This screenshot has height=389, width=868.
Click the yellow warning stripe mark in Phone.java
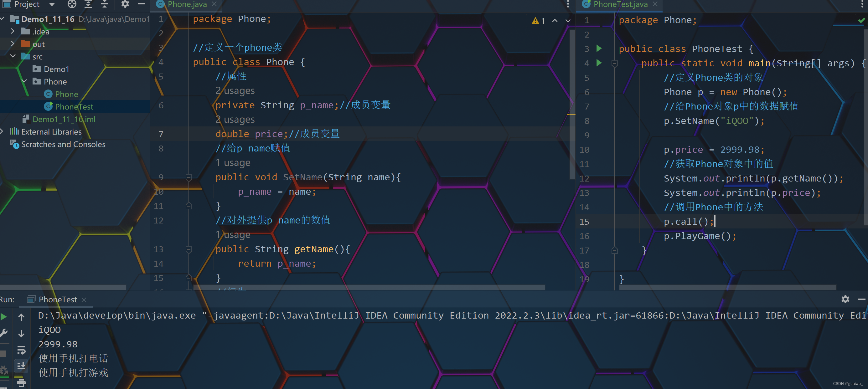tap(571, 115)
